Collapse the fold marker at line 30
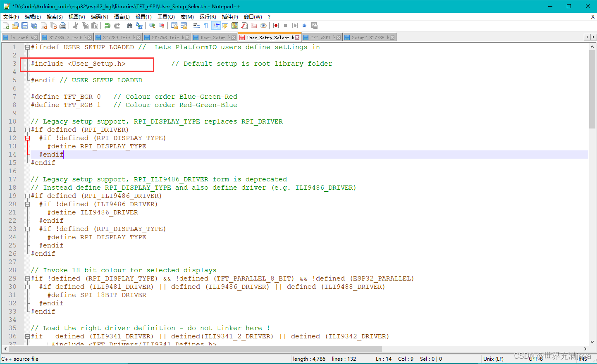Image resolution: width=597 pixels, height=364 pixels. (27, 287)
